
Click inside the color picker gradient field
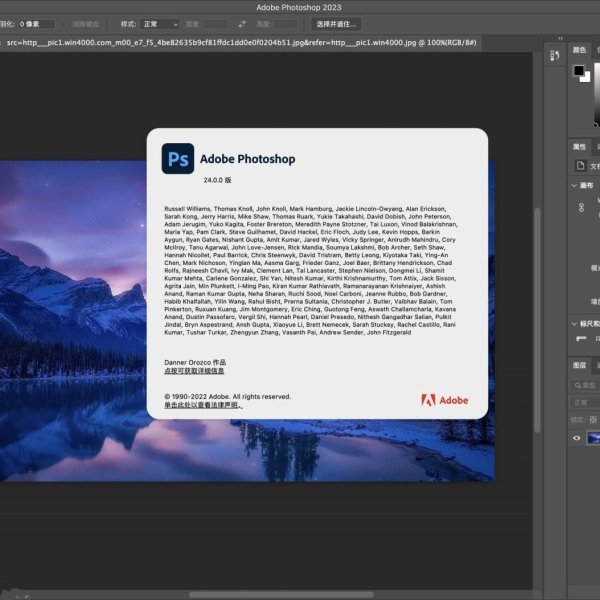tap(597, 94)
